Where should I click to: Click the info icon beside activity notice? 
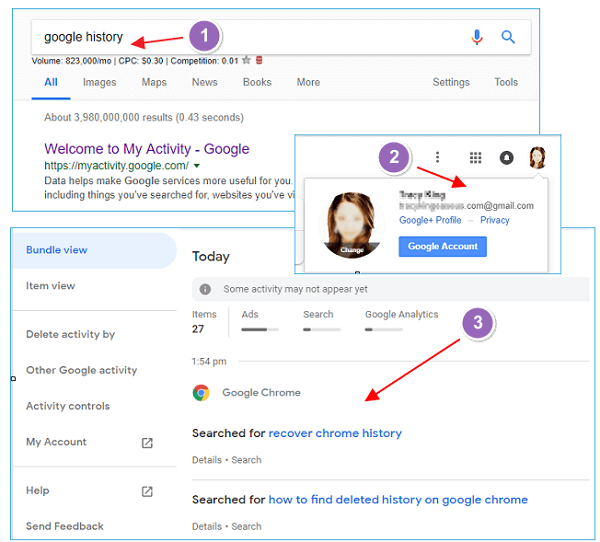206,289
